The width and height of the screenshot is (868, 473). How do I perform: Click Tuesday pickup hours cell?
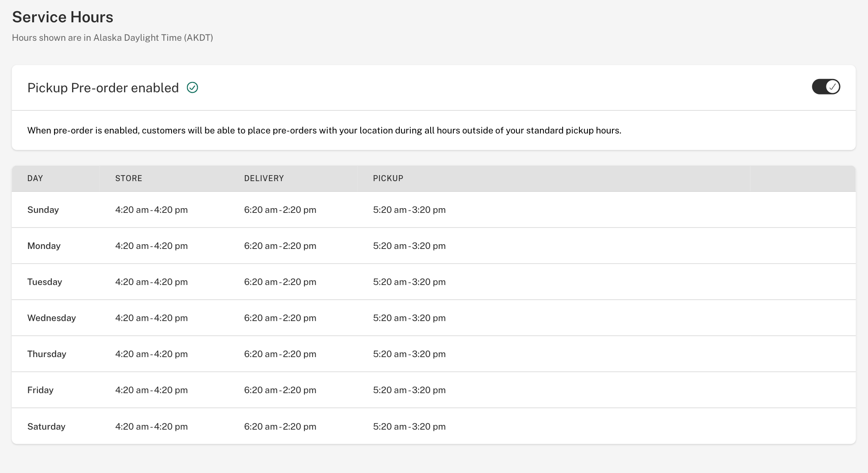[x=409, y=282]
